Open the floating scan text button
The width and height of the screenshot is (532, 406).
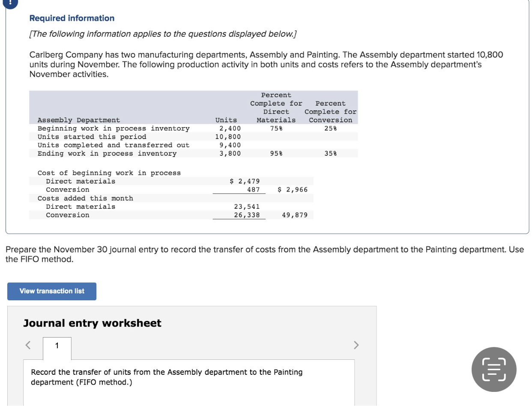[494, 369]
